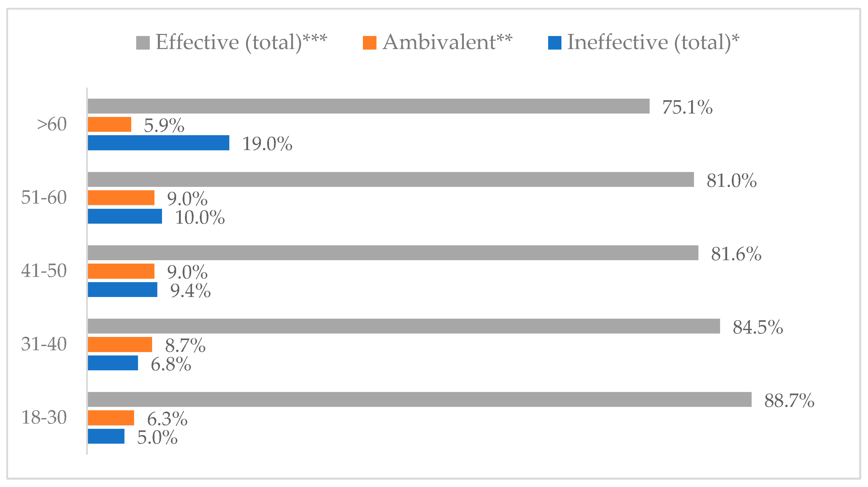
Task: Click the gray 81.6% bar for 41-50
Action: pos(393,253)
